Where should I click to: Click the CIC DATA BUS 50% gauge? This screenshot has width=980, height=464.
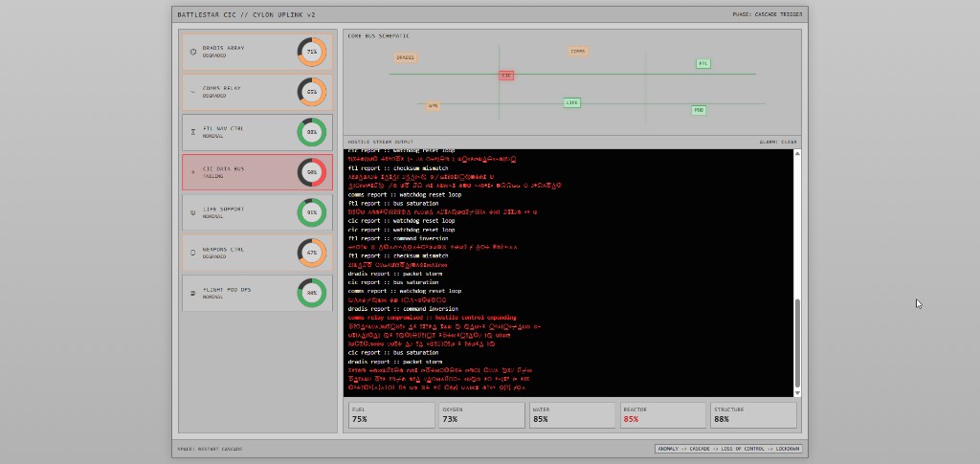(x=312, y=172)
